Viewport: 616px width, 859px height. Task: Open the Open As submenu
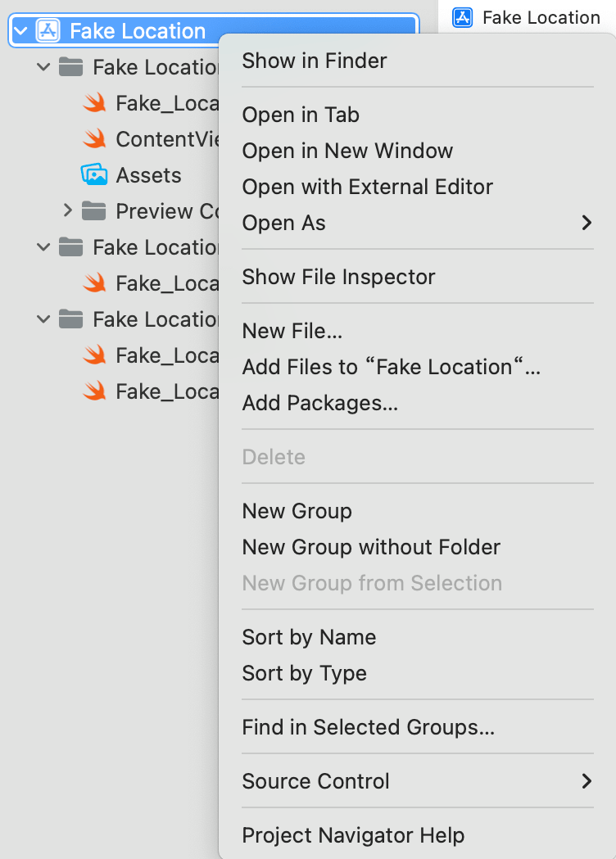pyautogui.click(x=418, y=223)
